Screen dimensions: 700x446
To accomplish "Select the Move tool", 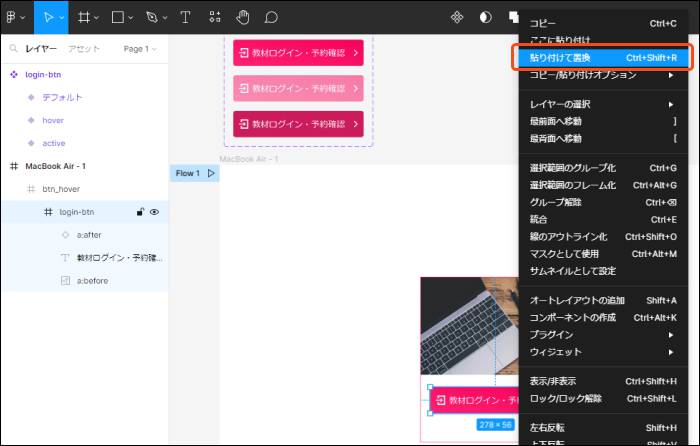I will 46,17.
